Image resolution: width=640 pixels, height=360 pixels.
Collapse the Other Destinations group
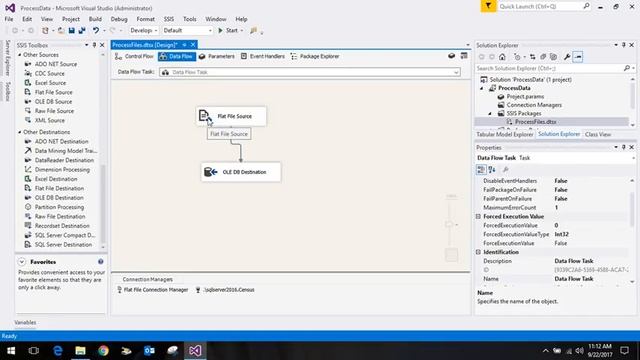pos(20,132)
